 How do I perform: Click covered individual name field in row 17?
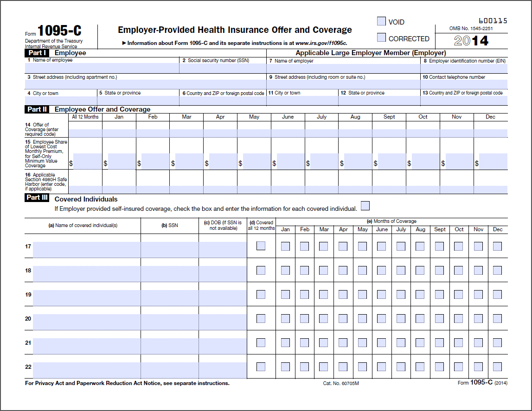[87, 249]
